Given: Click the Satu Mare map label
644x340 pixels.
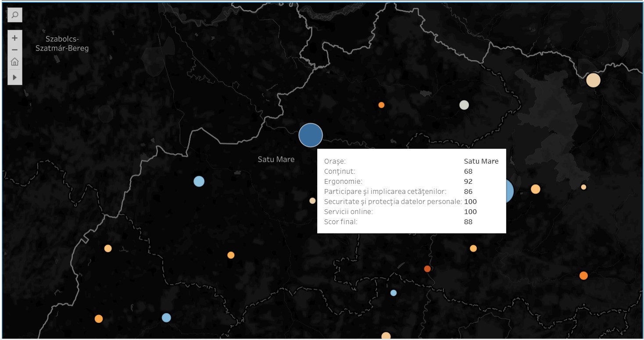Looking at the screenshot, I should click(276, 159).
